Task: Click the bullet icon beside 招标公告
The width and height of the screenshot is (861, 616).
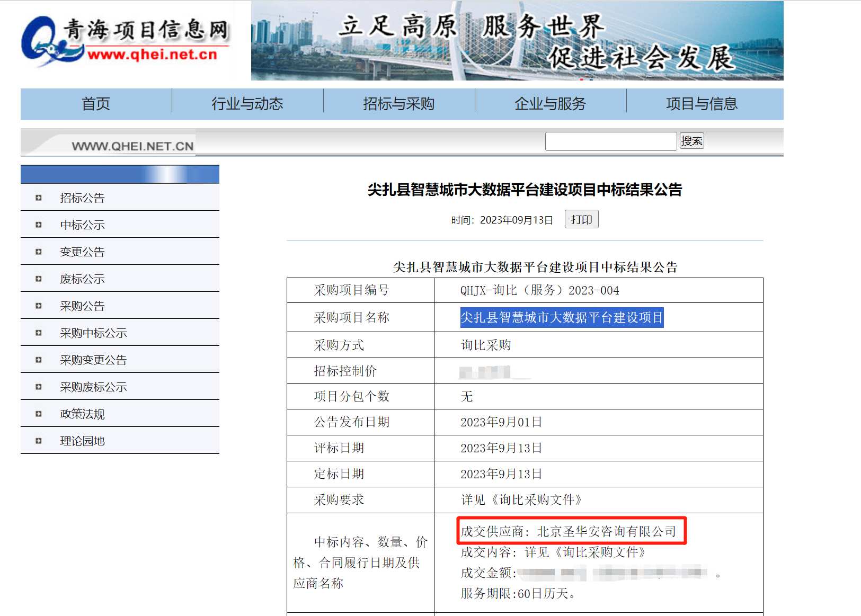Action: 38,198
